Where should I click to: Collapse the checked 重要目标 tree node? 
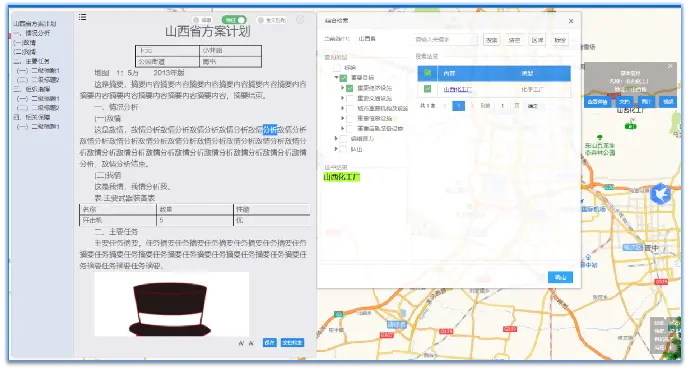[x=337, y=77]
